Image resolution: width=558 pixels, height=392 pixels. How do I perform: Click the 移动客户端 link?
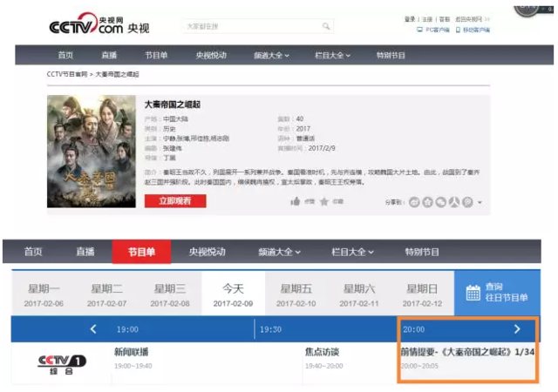(x=476, y=30)
